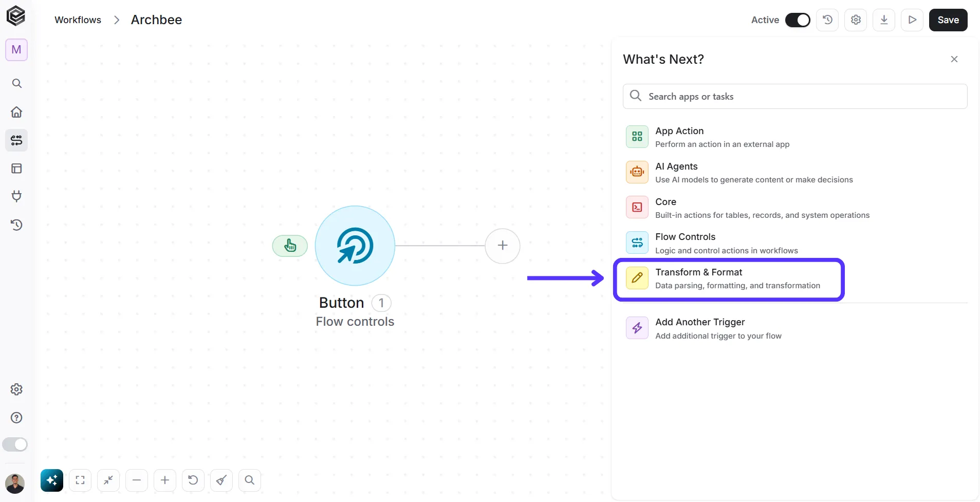Go to Home in the sidebar

[x=16, y=112]
